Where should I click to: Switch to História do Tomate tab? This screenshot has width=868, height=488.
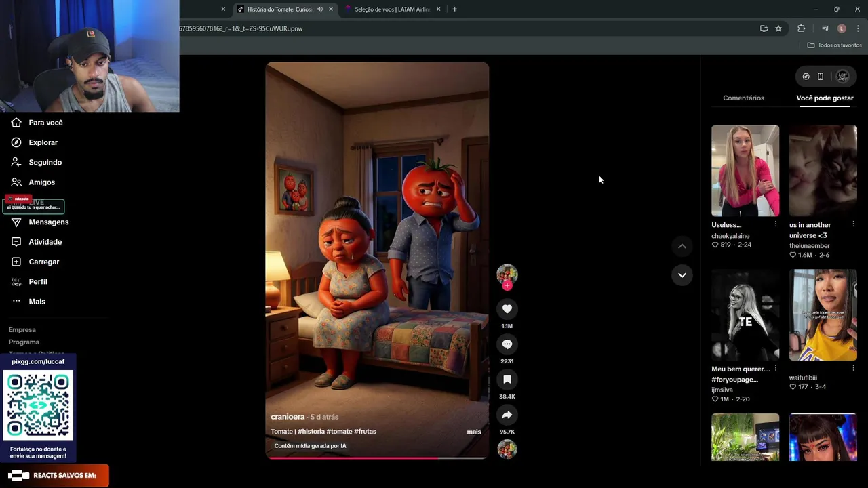(x=279, y=9)
